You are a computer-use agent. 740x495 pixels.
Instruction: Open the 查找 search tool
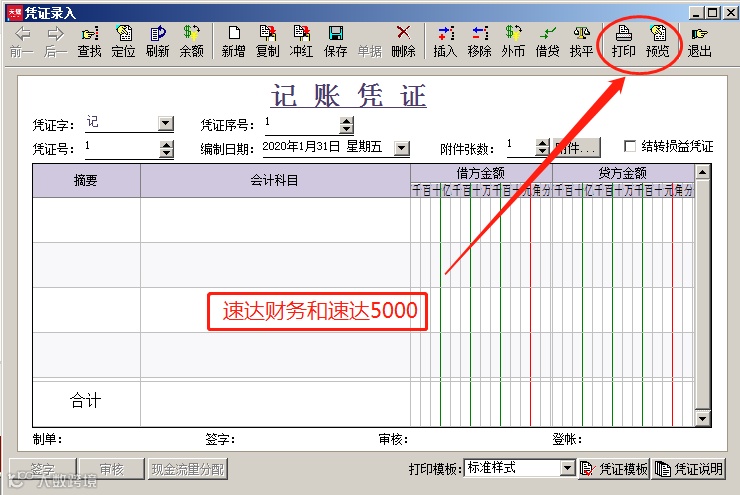pyautogui.click(x=89, y=42)
